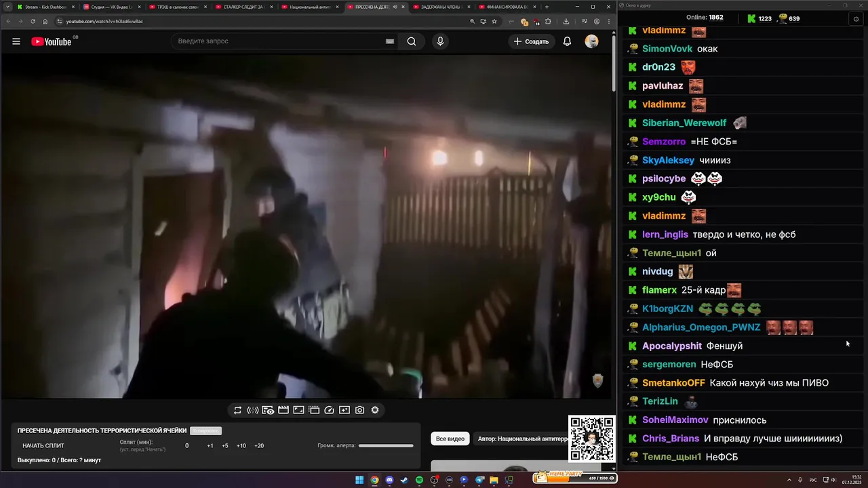Click НАЧАТЬ СПЛИТ button
The image size is (868, 488).
point(43,446)
